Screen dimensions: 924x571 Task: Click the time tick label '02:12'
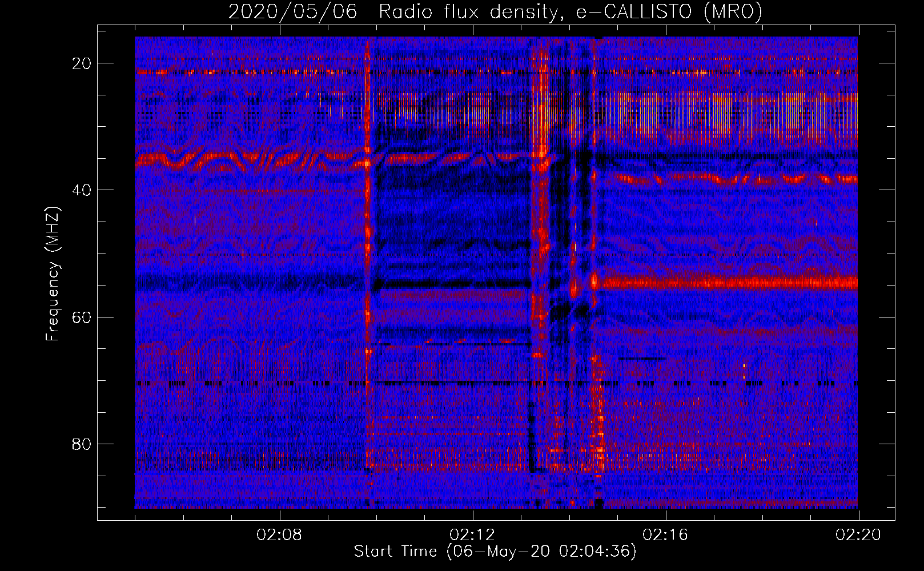[472, 535]
